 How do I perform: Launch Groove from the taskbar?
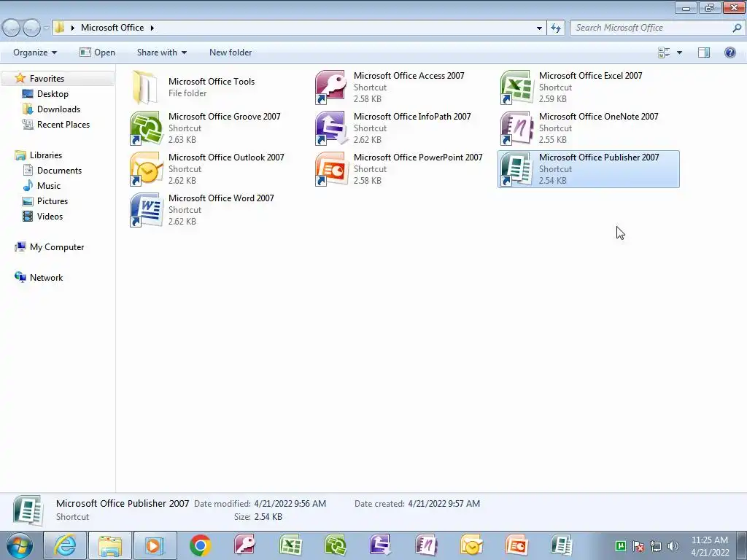(x=335, y=545)
